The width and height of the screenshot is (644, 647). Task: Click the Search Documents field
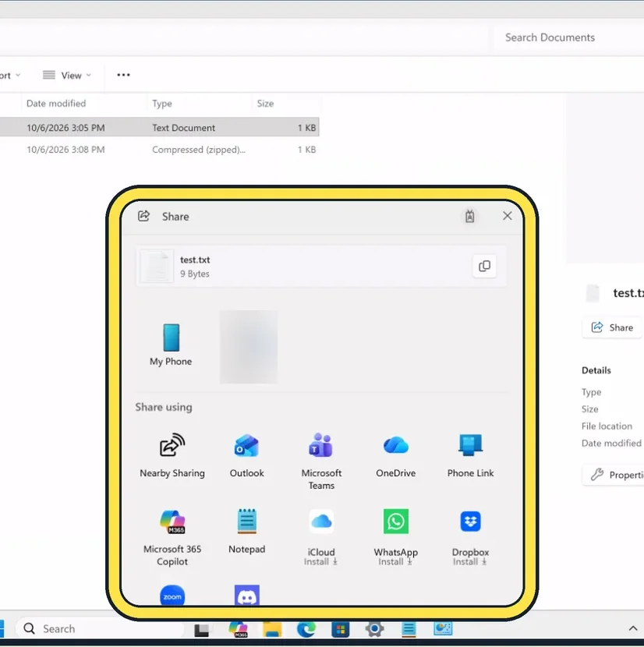point(569,37)
